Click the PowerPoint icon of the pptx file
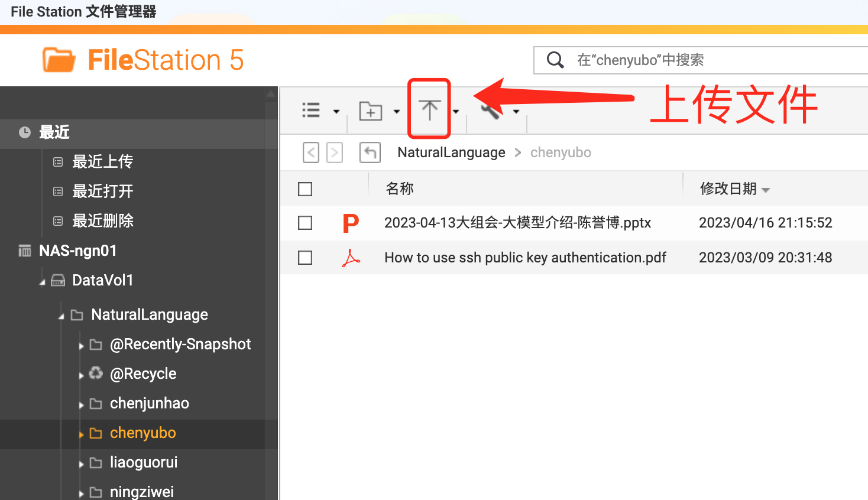This screenshot has width=868, height=500. [x=351, y=223]
